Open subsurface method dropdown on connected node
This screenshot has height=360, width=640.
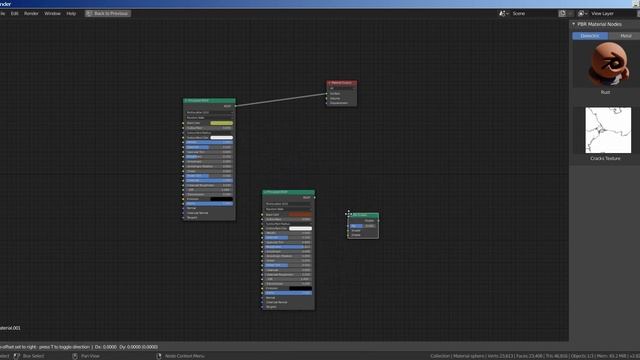[209, 118]
